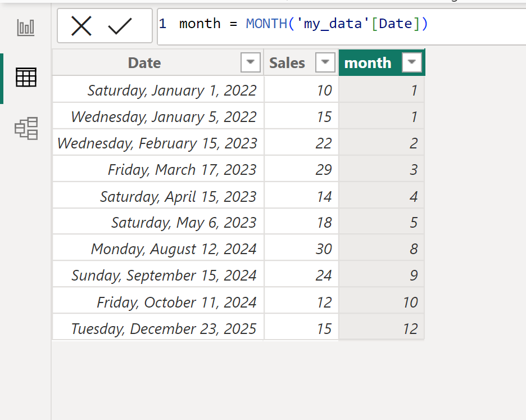Select the Sales column header
The image size is (526, 420).
pyautogui.click(x=287, y=63)
